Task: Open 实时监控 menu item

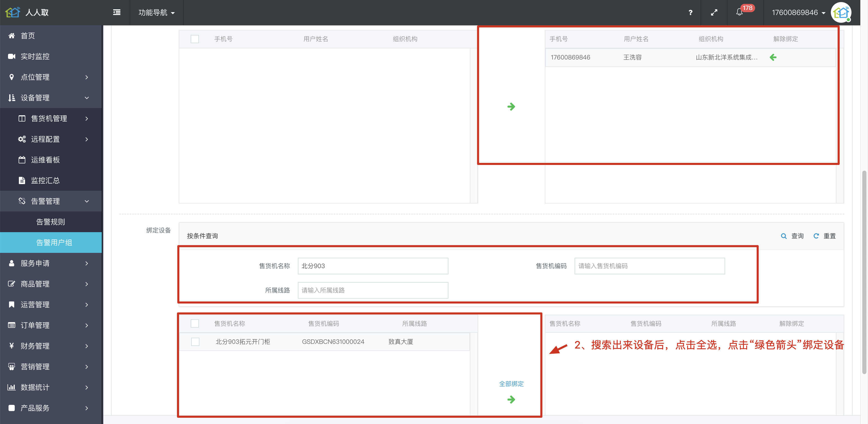Action: coord(51,56)
